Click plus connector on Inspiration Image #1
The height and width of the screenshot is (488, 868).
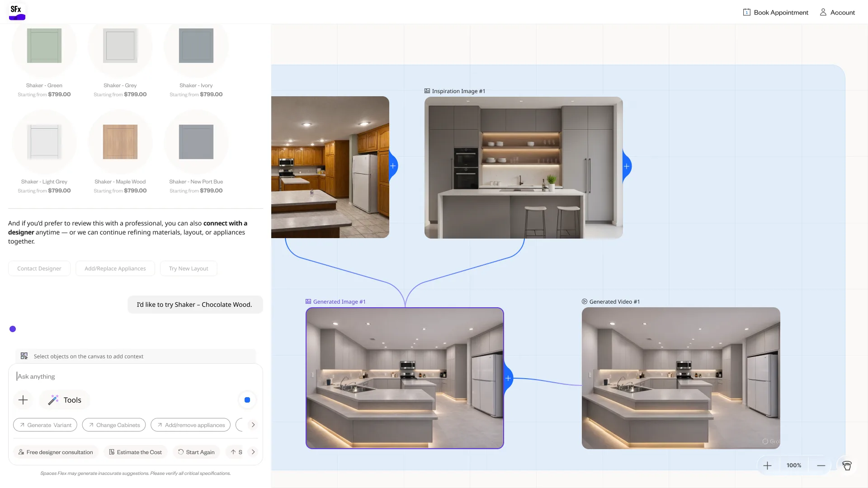pos(627,166)
